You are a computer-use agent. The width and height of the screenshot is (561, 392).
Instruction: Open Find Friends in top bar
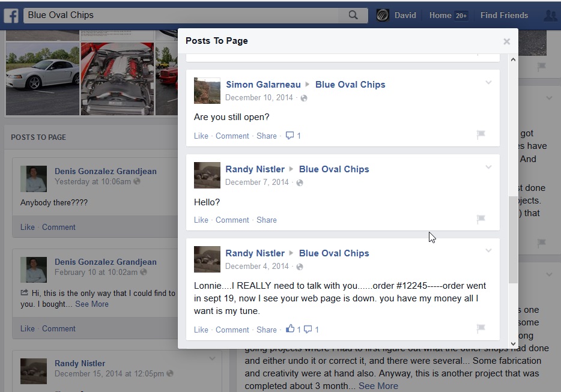[504, 16]
